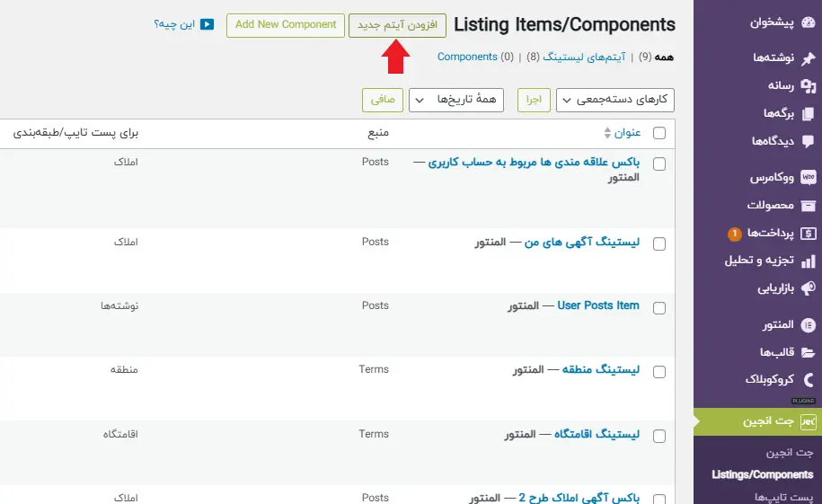This screenshot has height=504, width=822.
Task: Click the افزودن آیتم جدید button
Action: coord(397,25)
